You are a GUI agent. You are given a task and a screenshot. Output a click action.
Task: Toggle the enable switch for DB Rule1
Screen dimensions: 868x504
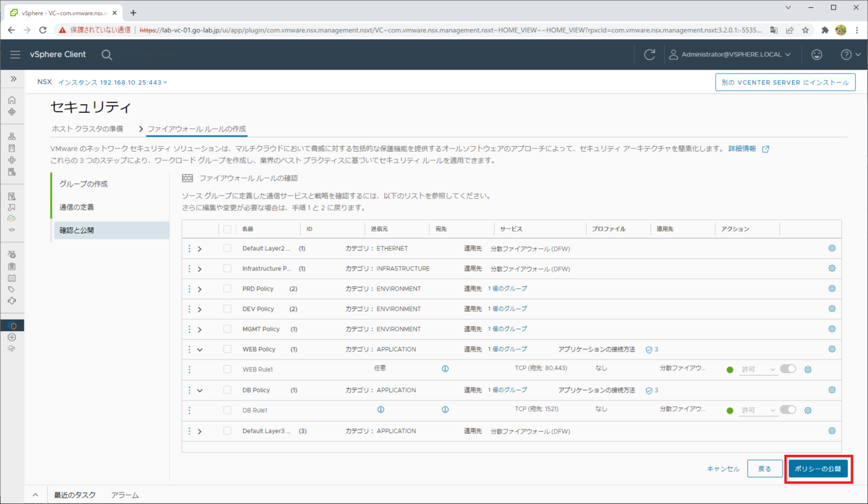[x=788, y=409]
